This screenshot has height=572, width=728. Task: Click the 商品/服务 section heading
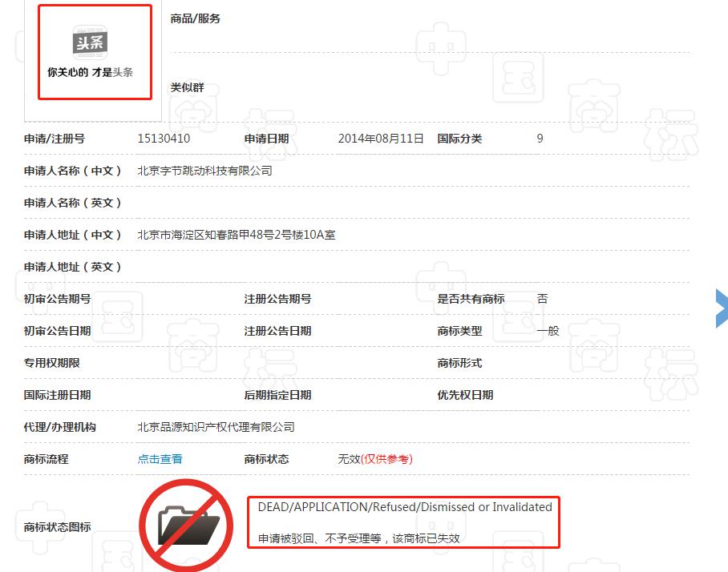pyautogui.click(x=196, y=18)
